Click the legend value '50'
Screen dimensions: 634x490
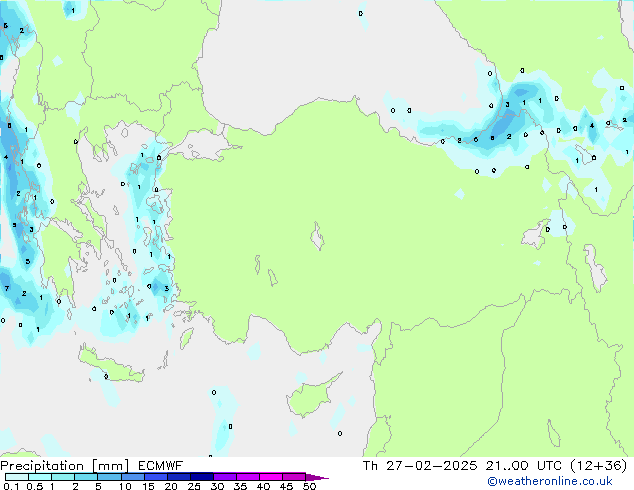(309, 486)
